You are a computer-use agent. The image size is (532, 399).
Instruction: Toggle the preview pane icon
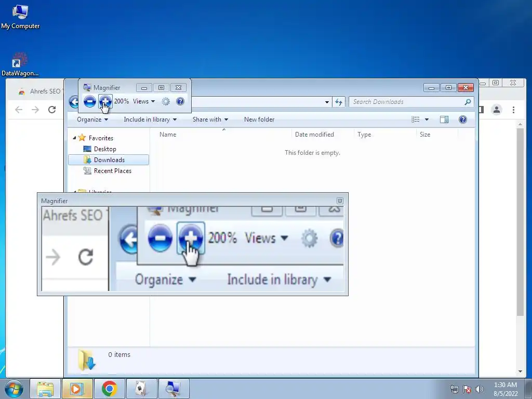[444, 119]
